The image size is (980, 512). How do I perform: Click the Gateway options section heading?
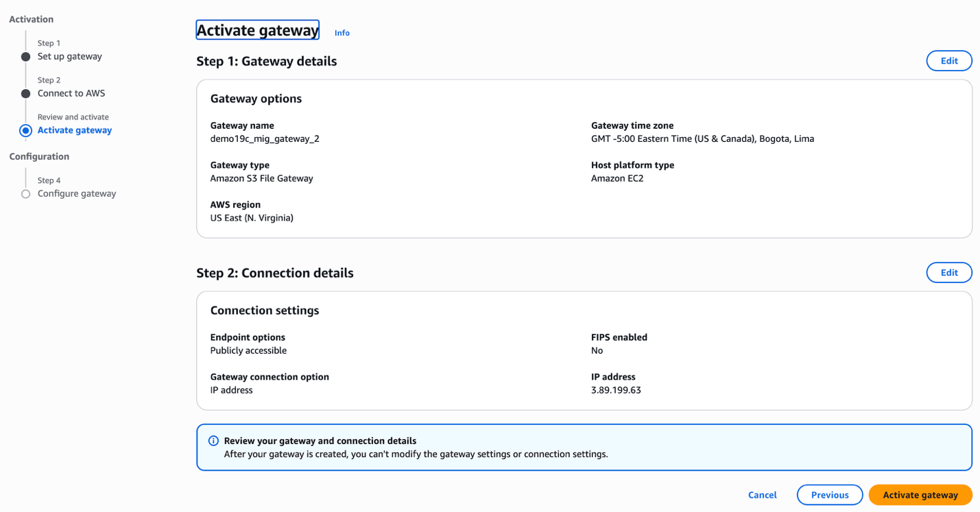pyautogui.click(x=256, y=99)
